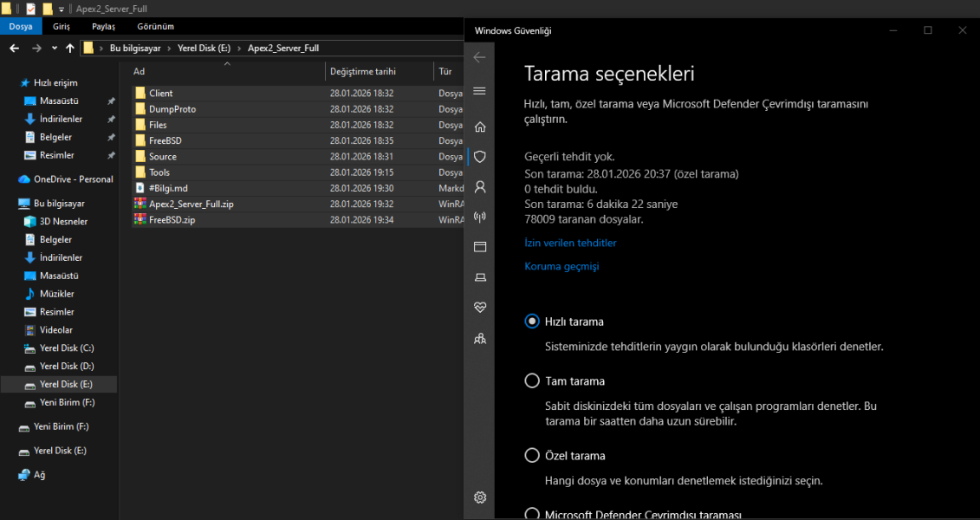Image resolution: width=980 pixels, height=520 pixels.
Task: Select the Apex2_Server_Full.zip archive file
Action: point(191,205)
